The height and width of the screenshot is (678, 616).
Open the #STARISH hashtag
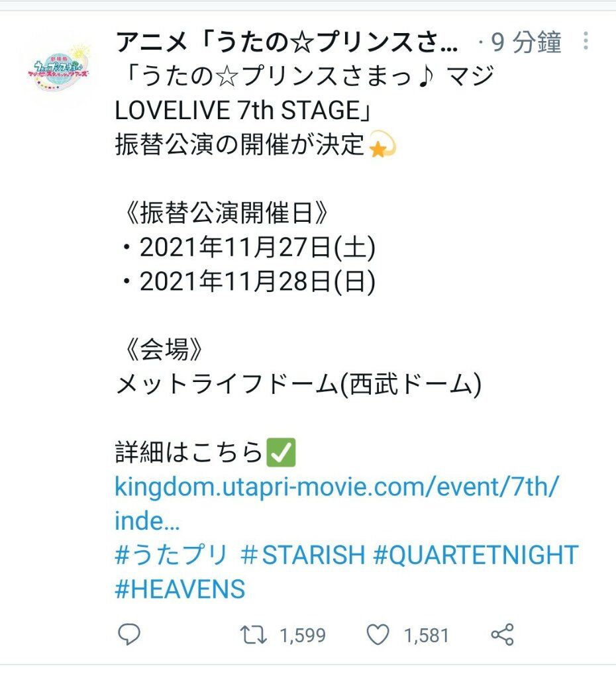click(303, 555)
